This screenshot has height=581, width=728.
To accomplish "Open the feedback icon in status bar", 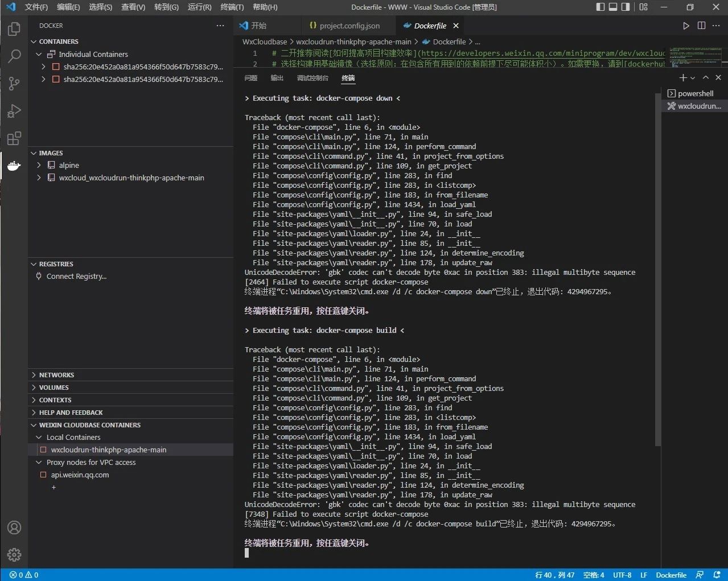I will coord(700,575).
